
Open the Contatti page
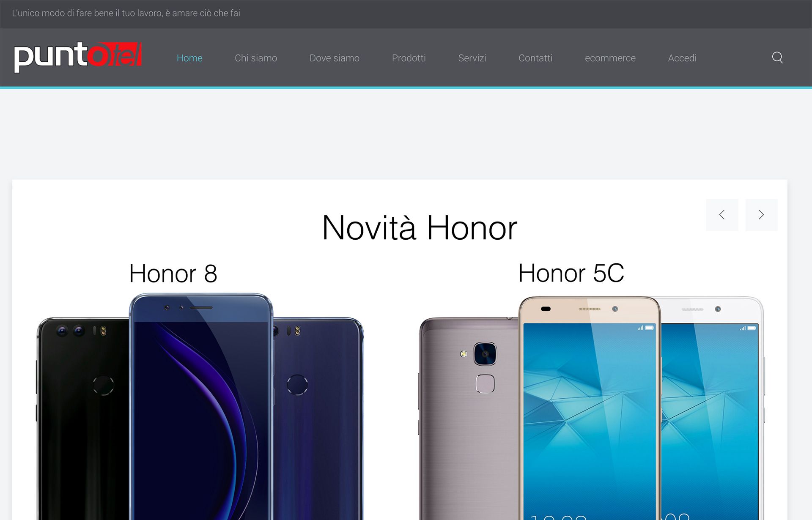point(535,58)
